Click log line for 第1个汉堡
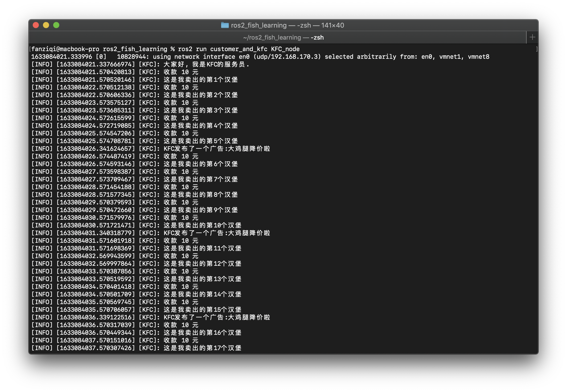This screenshot has width=567, height=392. click(134, 80)
